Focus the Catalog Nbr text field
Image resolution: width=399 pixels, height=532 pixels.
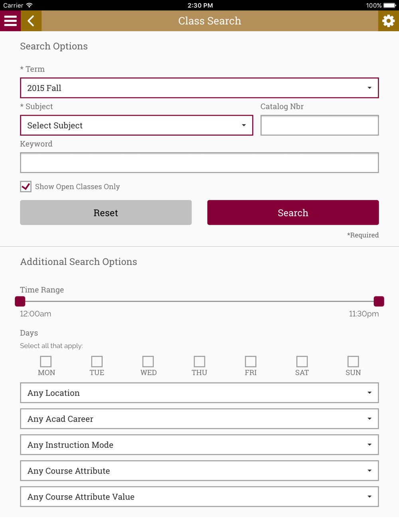[320, 125]
